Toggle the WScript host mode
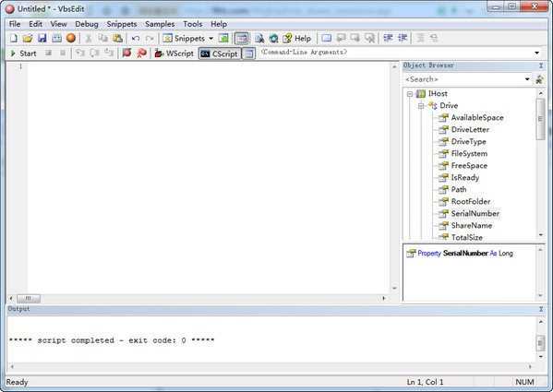553x392 pixels. pos(174,53)
